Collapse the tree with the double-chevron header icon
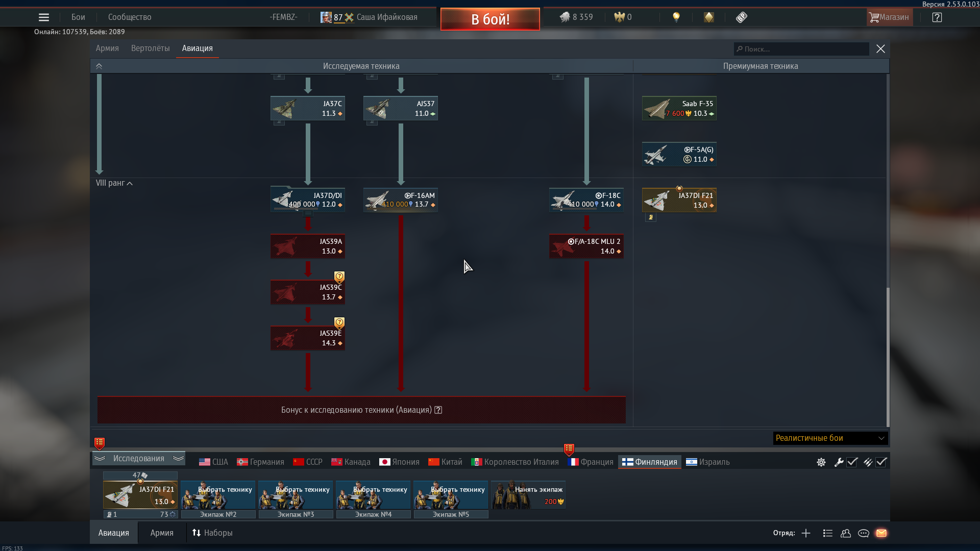This screenshot has width=980, height=551. tap(99, 66)
